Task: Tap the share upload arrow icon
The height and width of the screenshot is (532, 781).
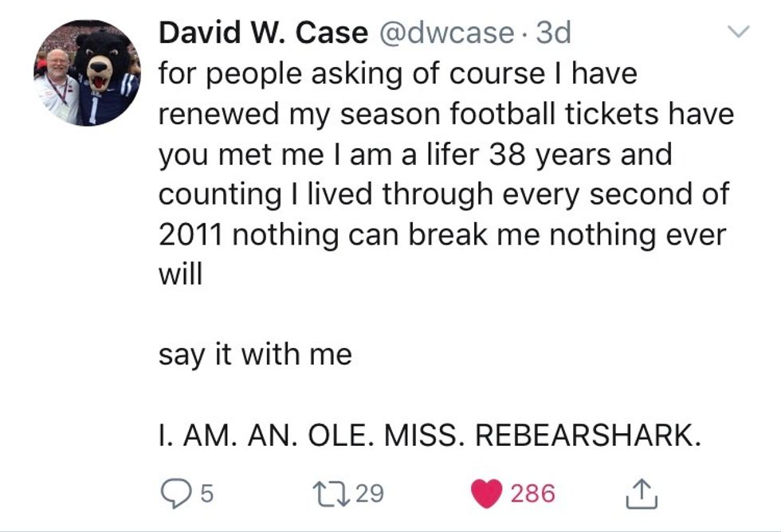Action: 640,495
